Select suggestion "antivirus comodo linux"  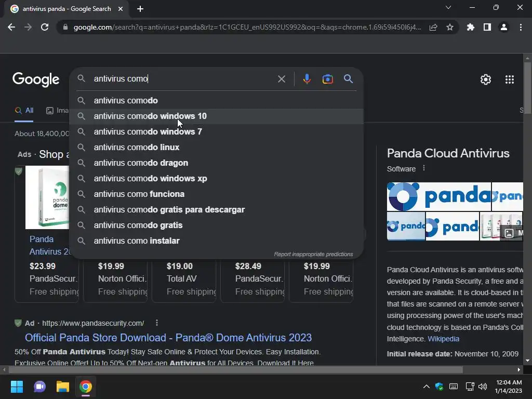(217, 147)
